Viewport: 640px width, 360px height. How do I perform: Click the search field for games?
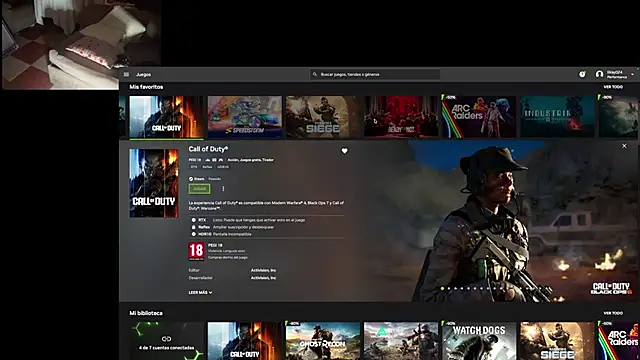tap(375, 74)
